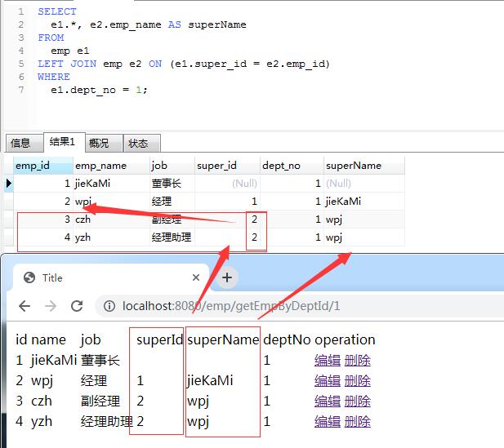Screen dimensions: 504x448
Task: Click jieKaMi superName cell in web page
Action: [x=210, y=381]
